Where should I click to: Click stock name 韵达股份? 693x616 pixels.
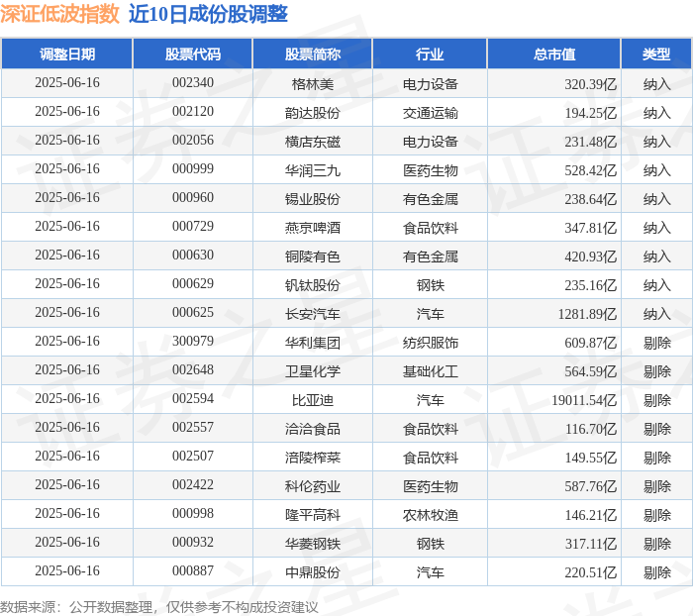[313, 113]
